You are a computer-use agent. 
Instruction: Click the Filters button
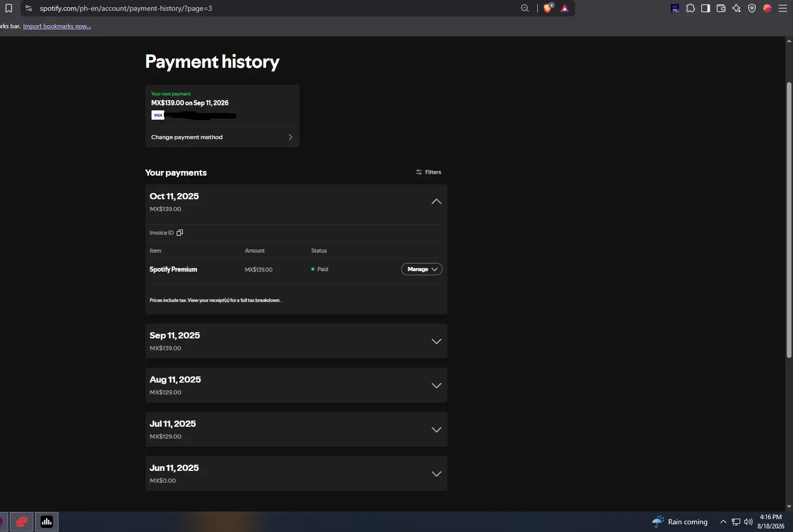[x=428, y=172]
